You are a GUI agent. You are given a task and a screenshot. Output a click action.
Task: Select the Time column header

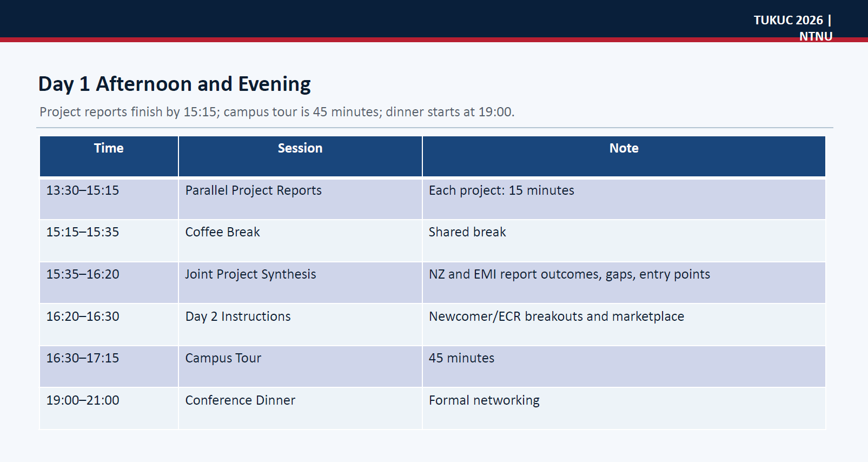(109, 156)
